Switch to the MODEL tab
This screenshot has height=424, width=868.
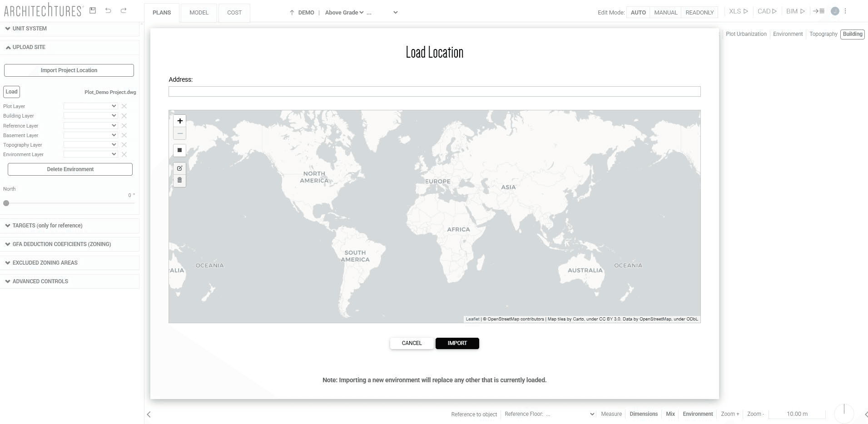pyautogui.click(x=198, y=12)
